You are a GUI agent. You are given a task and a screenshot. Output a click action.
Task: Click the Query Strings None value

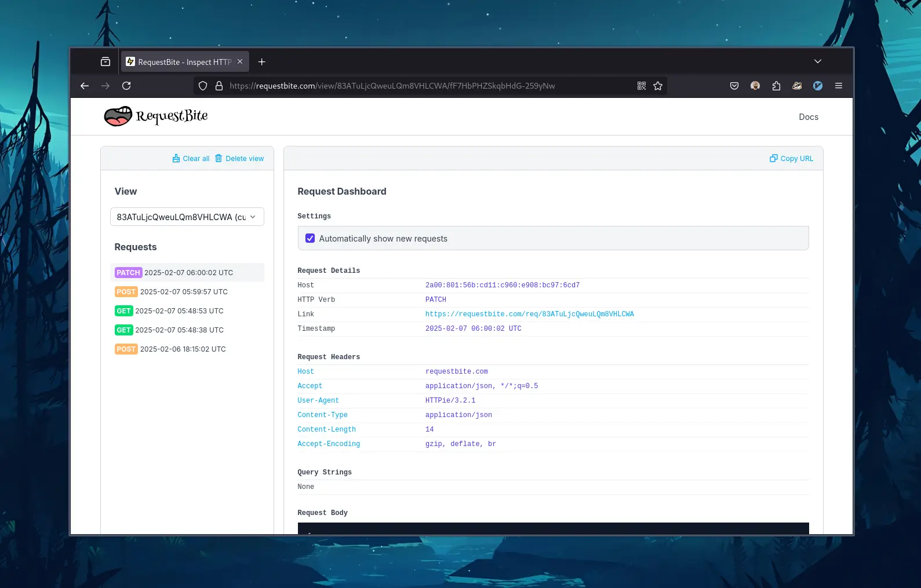(306, 487)
